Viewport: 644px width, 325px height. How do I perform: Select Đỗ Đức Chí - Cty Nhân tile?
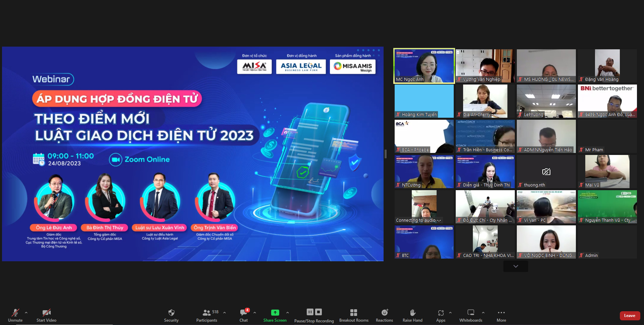[485, 207]
